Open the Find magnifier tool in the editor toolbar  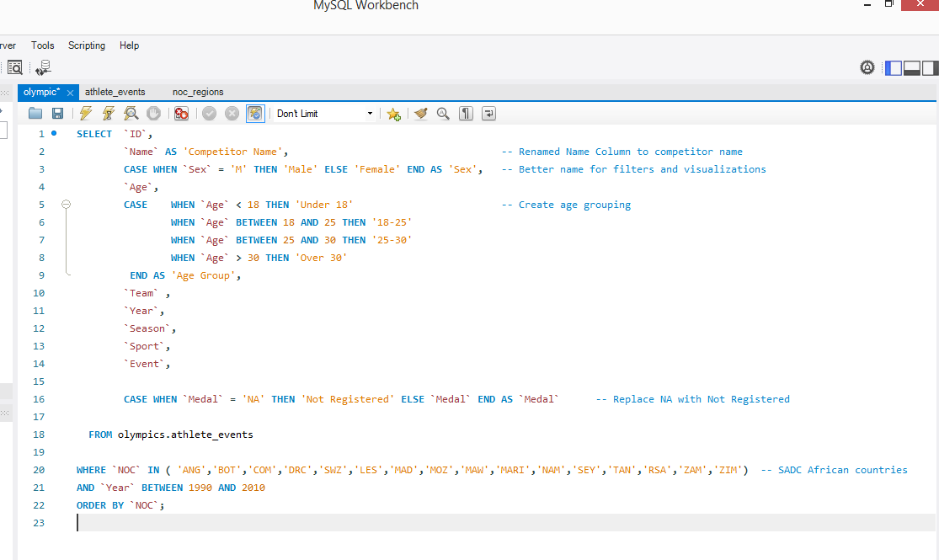tap(443, 114)
